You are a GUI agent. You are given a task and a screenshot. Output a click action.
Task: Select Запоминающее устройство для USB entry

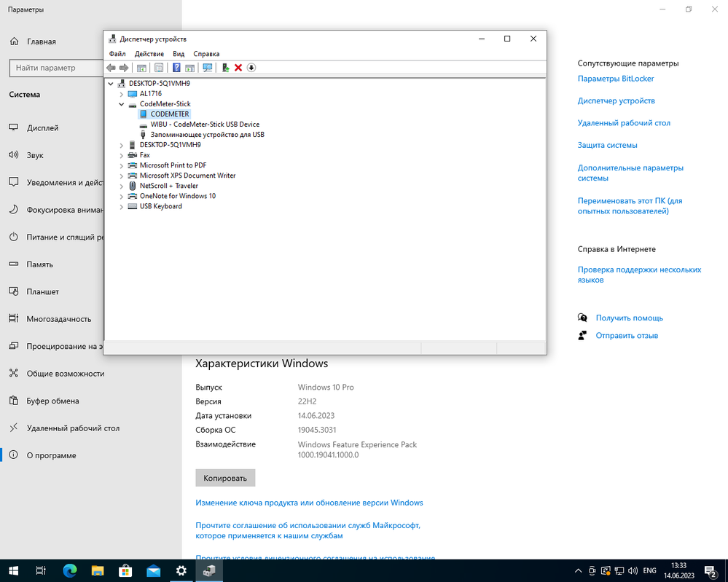click(207, 135)
